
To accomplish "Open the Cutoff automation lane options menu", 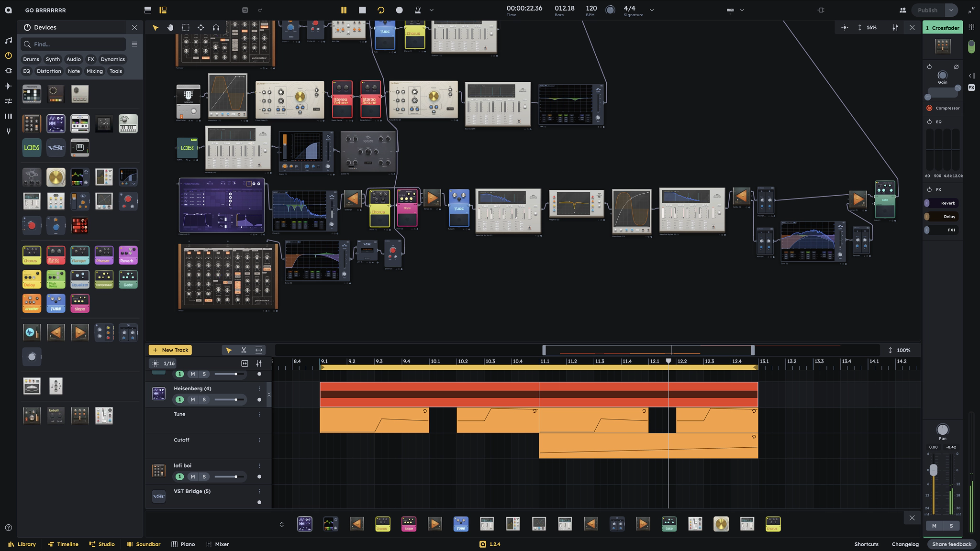I will point(259,440).
